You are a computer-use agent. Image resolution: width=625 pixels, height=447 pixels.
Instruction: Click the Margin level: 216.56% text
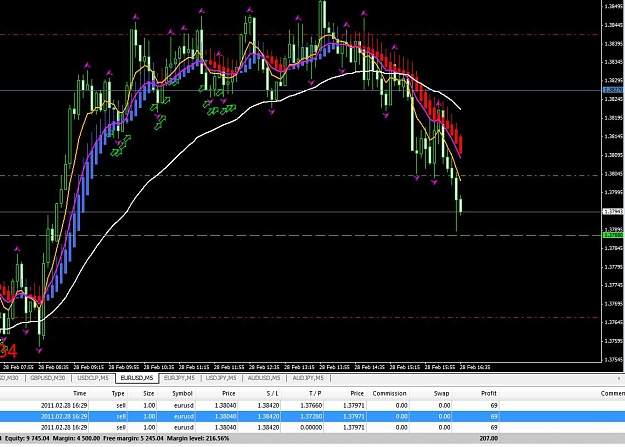pos(198,438)
